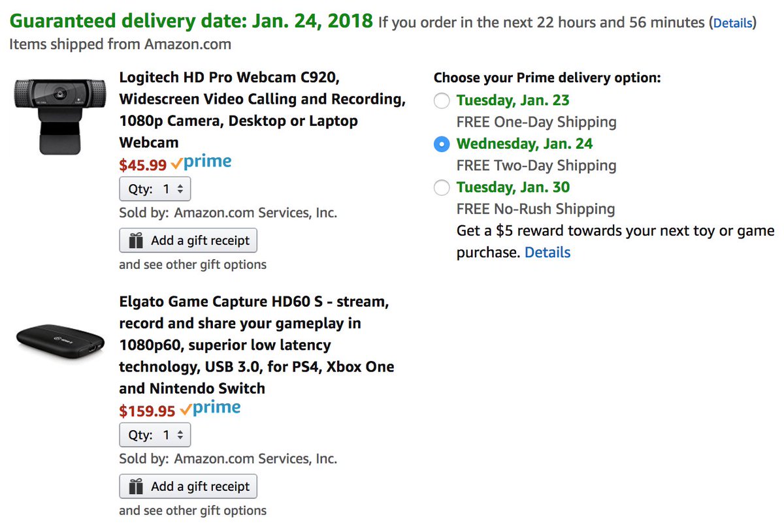Choose Tuesday, Jan. 30 No-Rush Shipping
This screenshot has height=532, width=784.
click(442, 188)
